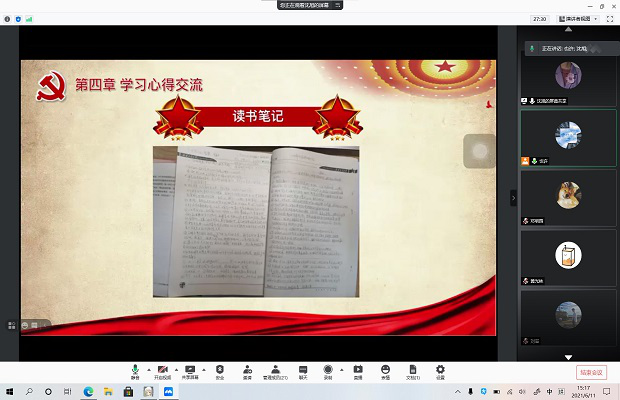Open the manage members panel

[x=275, y=371]
